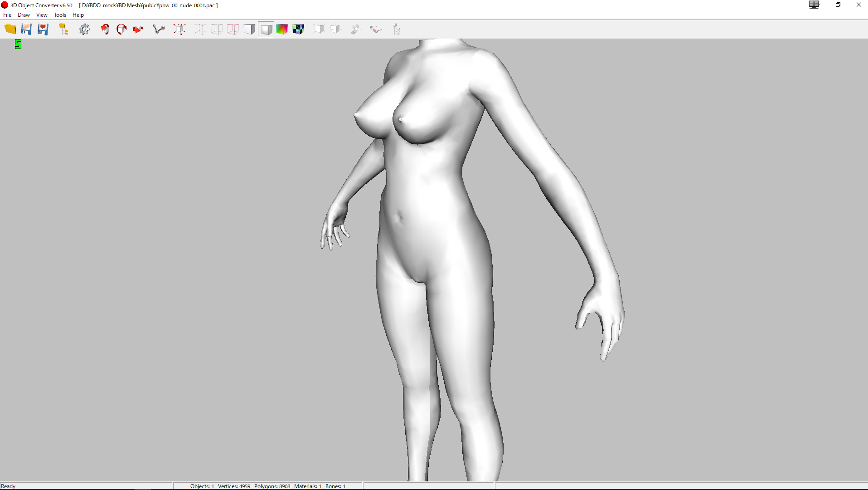Image resolution: width=868 pixels, height=490 pixels.
Task: Select the dotted points-cube draw mode
Action: (200, 29)
